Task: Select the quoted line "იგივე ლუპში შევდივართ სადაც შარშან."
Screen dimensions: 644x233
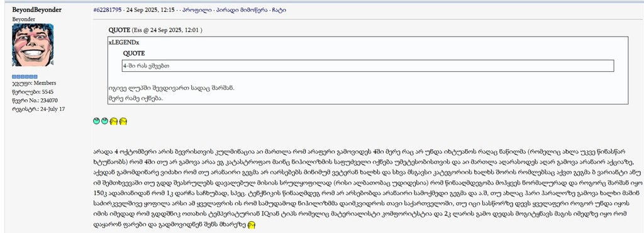Action: click(x=171, y=89)
